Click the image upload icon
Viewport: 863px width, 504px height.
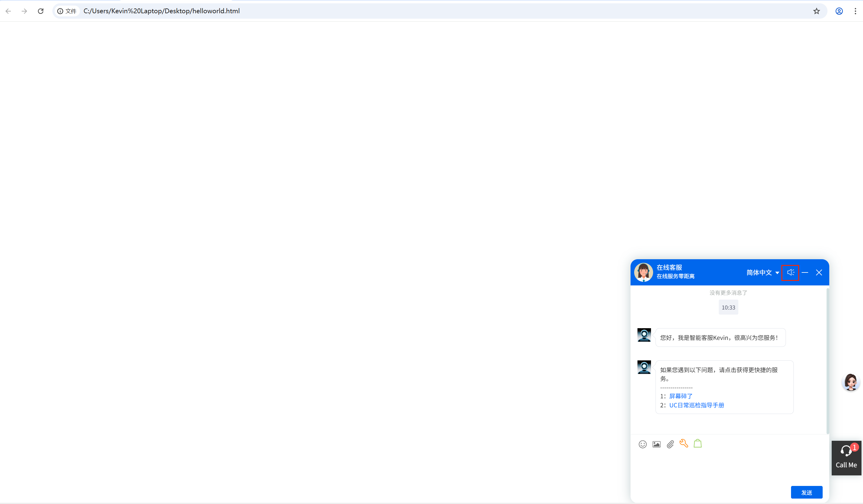point(656,444)
